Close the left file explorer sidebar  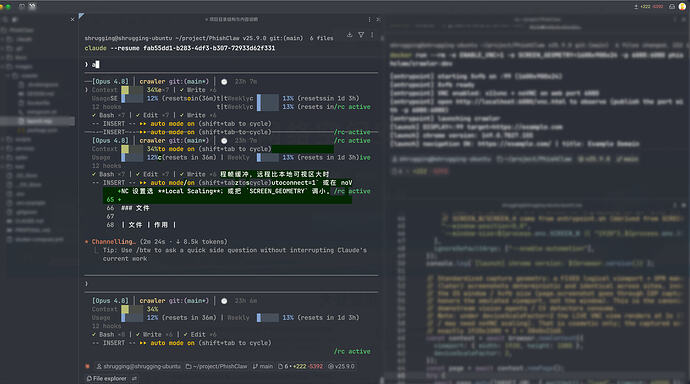point(73,19)
